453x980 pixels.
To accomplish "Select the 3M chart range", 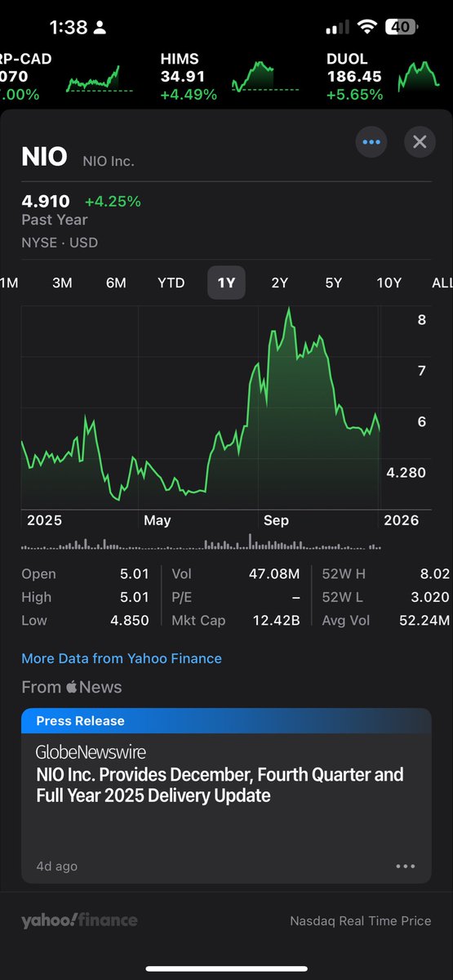I will 62,283.
